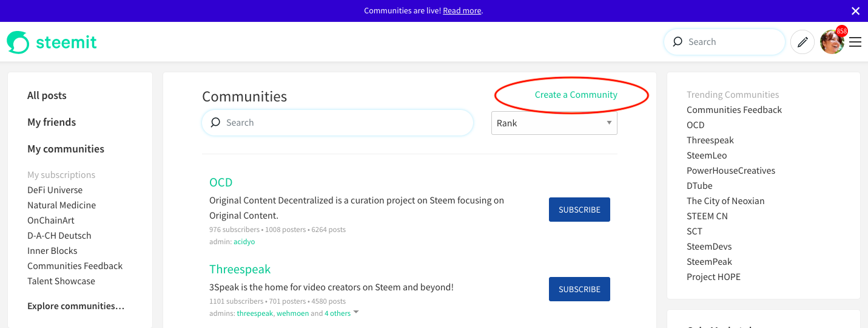
Task: Open Communities Feedback in My subscriptions
Action: pyautogui.click(x=75, y=266)
